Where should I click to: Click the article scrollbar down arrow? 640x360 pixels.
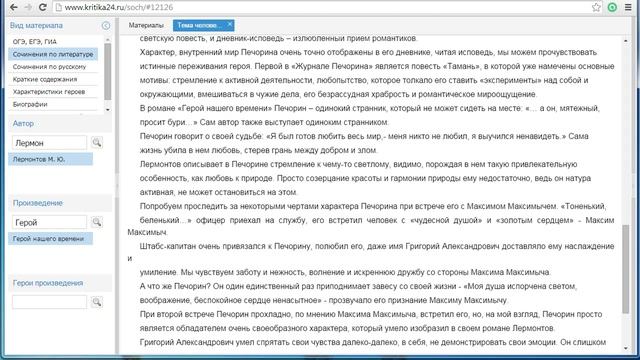pos(626,348)
